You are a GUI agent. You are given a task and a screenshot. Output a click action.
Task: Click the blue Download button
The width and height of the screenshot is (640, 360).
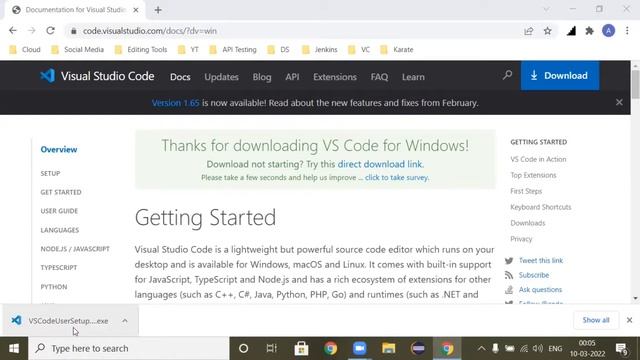pos(560,76)
